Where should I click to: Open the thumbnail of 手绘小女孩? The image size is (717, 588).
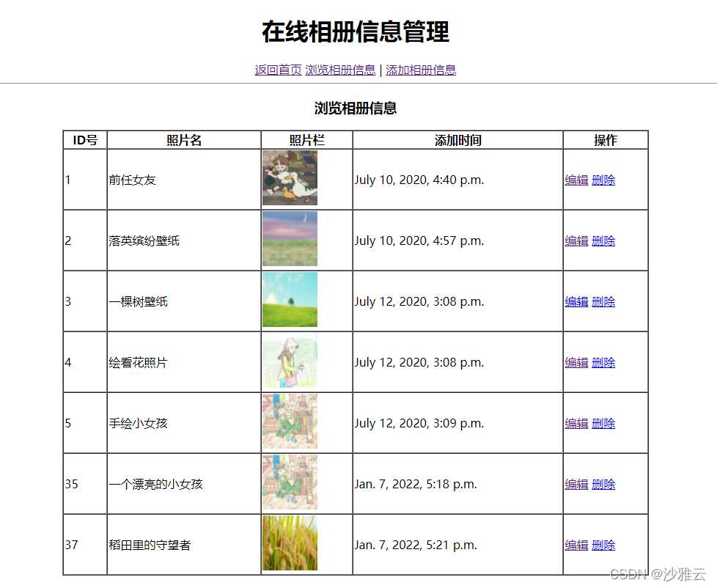(289, 423)
